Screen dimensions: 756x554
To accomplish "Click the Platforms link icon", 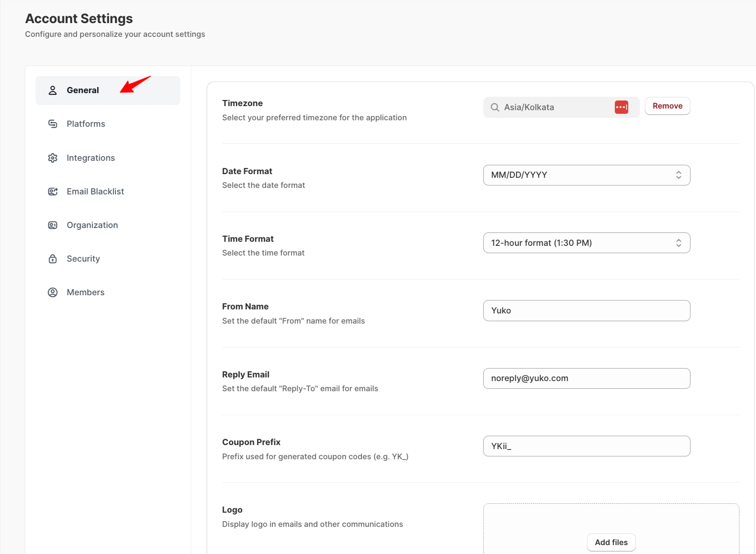I will coord(53,124).
